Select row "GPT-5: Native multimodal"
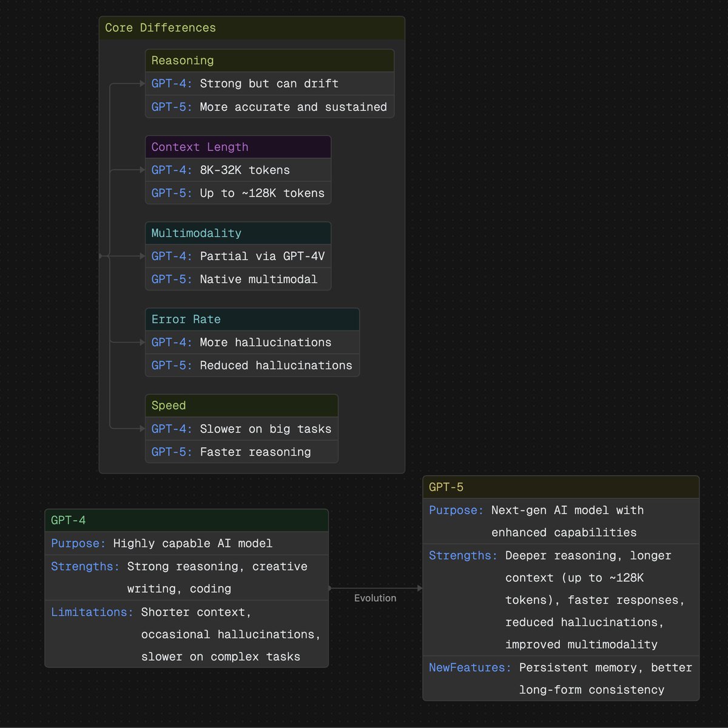This screenshot has width=728, height=728. (x=238, y=279)
